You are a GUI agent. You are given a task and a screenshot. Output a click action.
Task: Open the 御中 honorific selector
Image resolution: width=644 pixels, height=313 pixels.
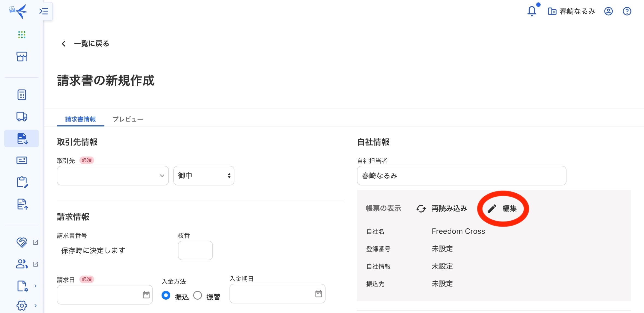click(x=204, y=176)
